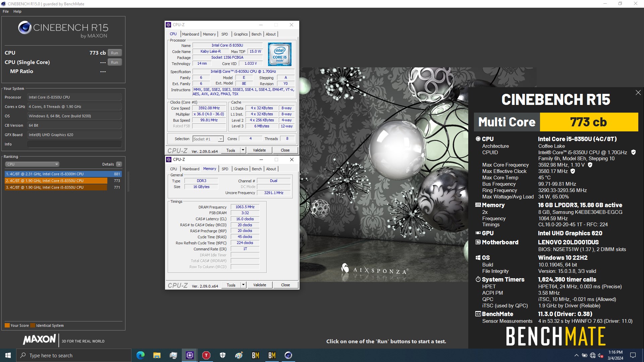The height and width of the screenshot is (362, 644).
Task: Click Close button in upper CPU-Z window
Action: tap(285, 150)
